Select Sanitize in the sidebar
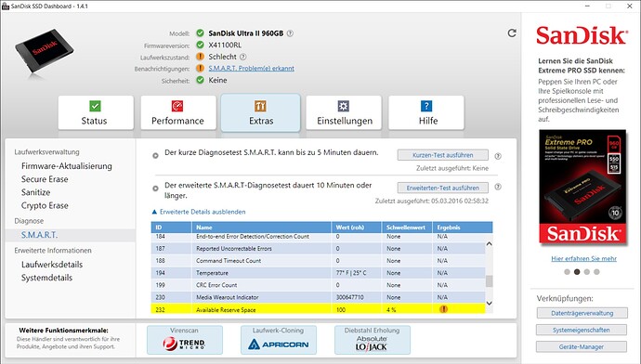This screenshot has width=641, height=364. point(35,192)
